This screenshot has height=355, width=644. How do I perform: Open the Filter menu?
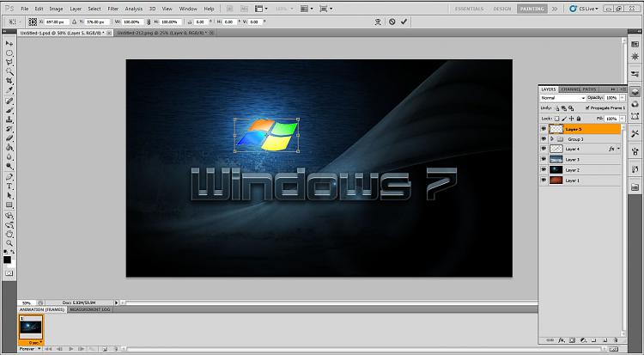[113, 9]
